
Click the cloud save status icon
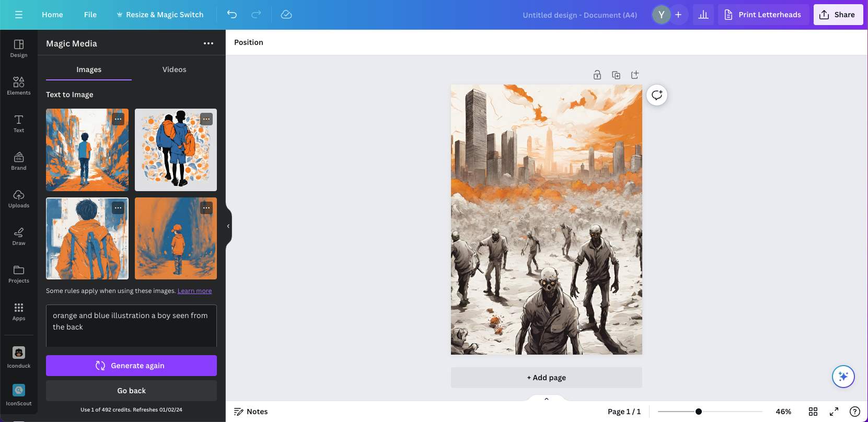tap(286, 15)
